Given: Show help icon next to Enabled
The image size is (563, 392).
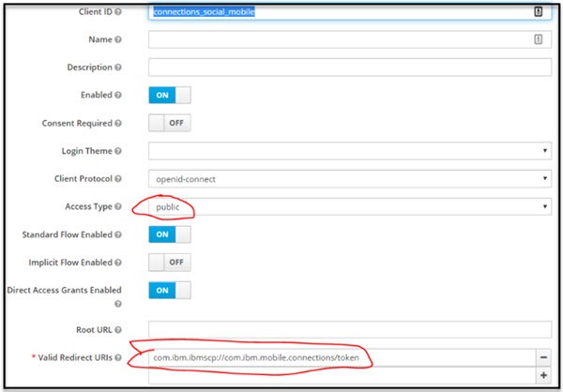Looking at the screenshot, I should [118, 95].
